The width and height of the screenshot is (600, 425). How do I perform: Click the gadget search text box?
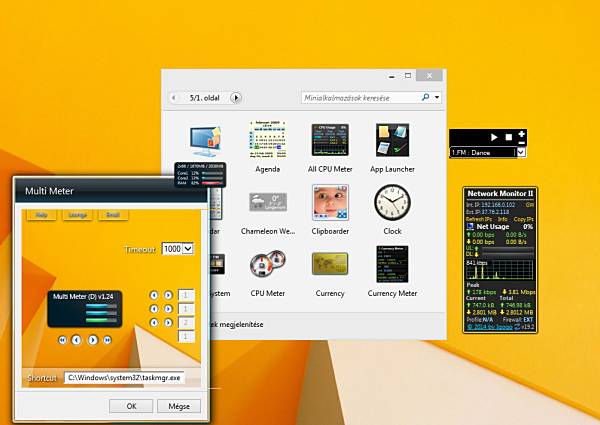(361, 98)
